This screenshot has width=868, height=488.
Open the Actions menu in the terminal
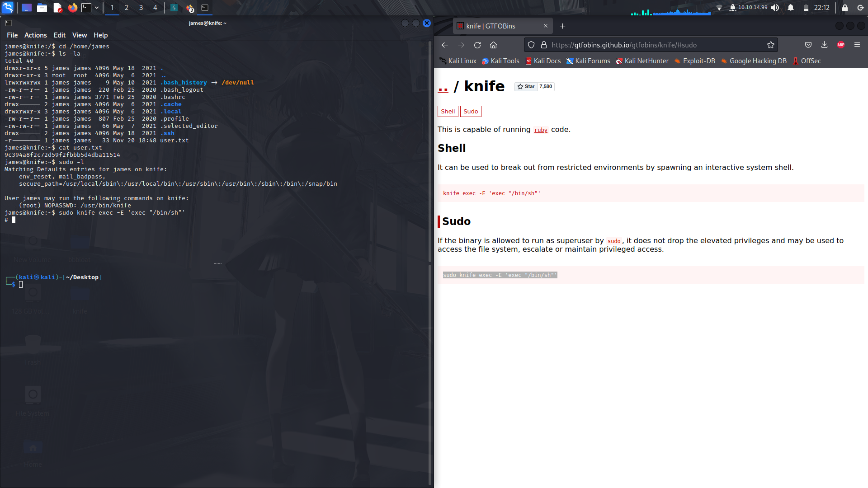point(35,35)
